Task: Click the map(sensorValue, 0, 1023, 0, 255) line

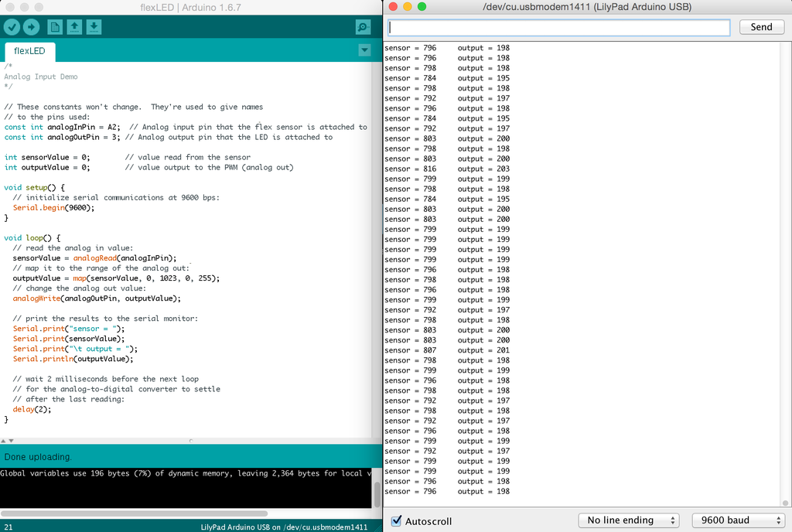Action: [116, 278]
